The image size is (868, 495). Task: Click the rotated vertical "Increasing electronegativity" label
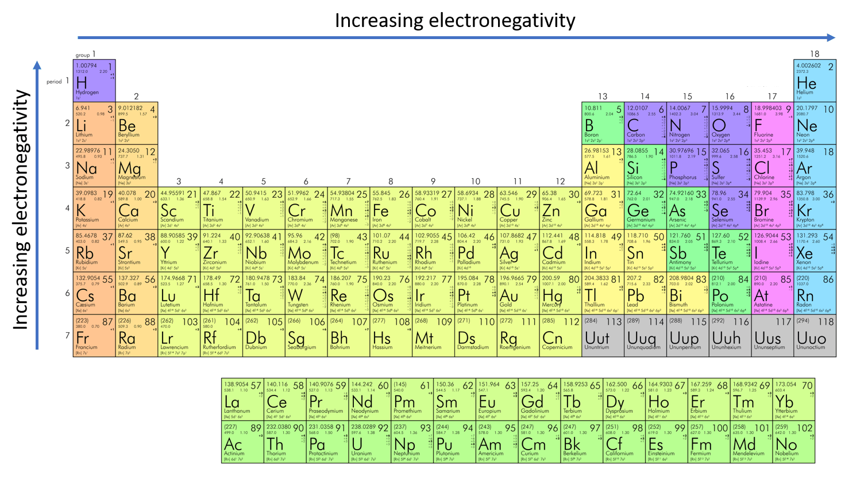21,210
